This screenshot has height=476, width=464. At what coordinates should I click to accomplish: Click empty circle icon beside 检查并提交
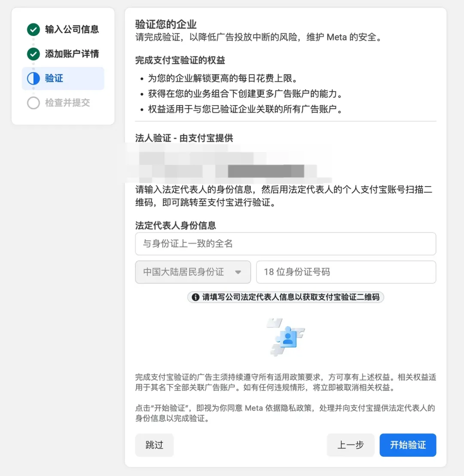click(x=33, y=103)
